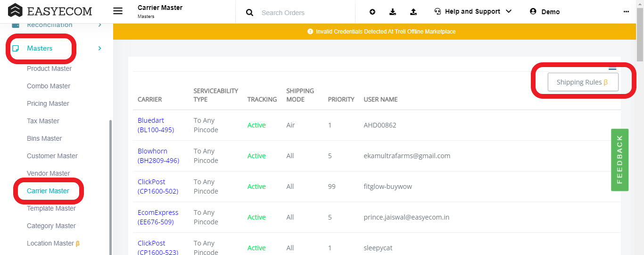The height and width of the screenshot is (255, 644).
Task: Click Demo account name in header
Action: click(550, 12)
